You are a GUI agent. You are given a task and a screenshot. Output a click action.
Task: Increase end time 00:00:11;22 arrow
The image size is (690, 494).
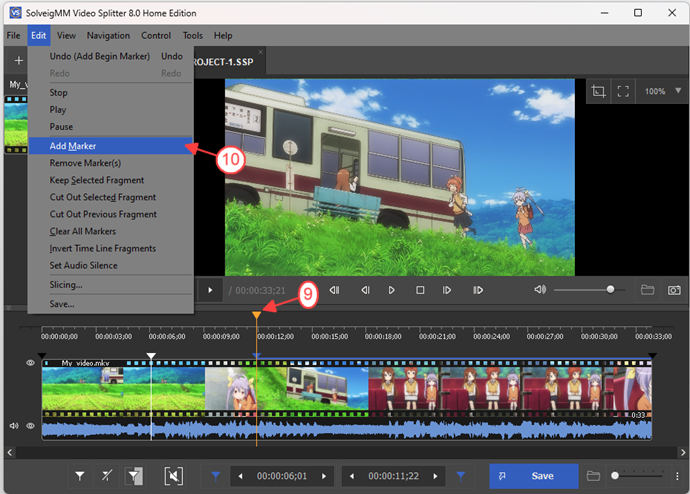435,476
